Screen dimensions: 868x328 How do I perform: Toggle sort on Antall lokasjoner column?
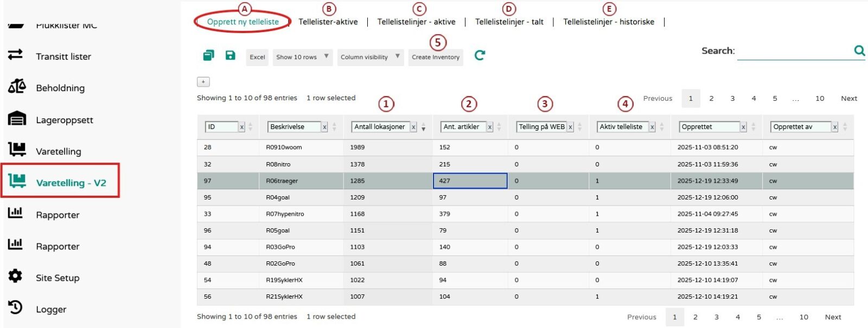click(424, 127)
